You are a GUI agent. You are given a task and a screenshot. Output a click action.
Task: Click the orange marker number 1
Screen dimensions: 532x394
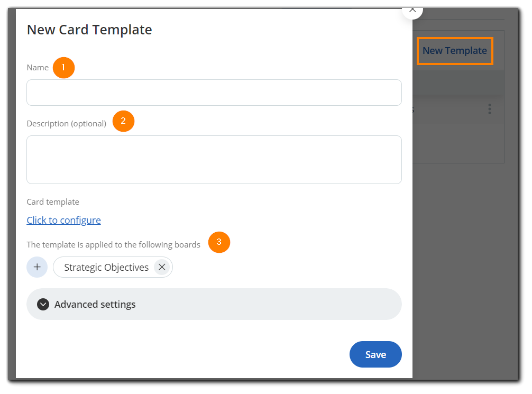[63, 68]
